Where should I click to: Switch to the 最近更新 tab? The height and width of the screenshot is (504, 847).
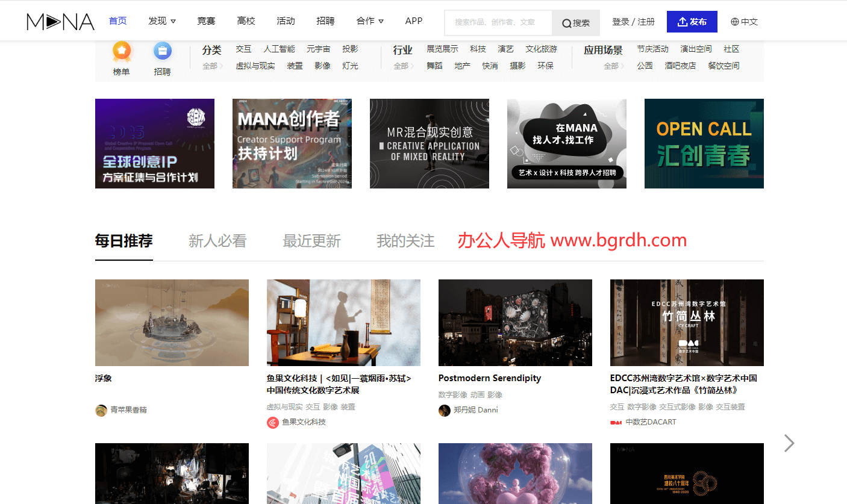311,241
